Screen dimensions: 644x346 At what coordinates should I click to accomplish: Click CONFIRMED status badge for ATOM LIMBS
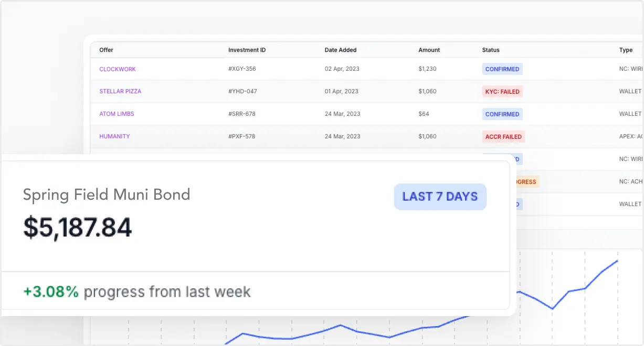(x=502, y=114)
